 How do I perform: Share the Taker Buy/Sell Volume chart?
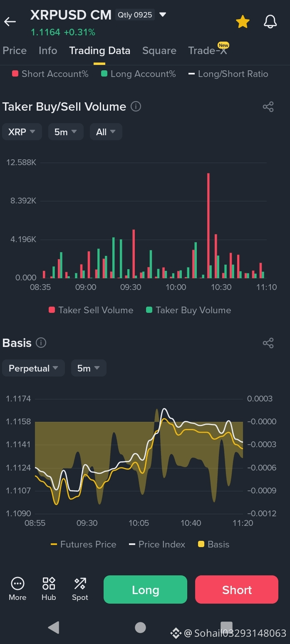pos(268,107)
